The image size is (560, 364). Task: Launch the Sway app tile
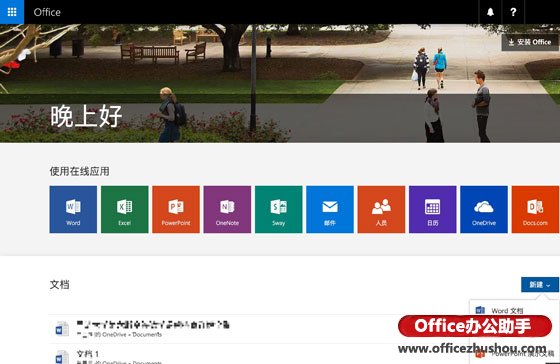click(x=279, y=209)
